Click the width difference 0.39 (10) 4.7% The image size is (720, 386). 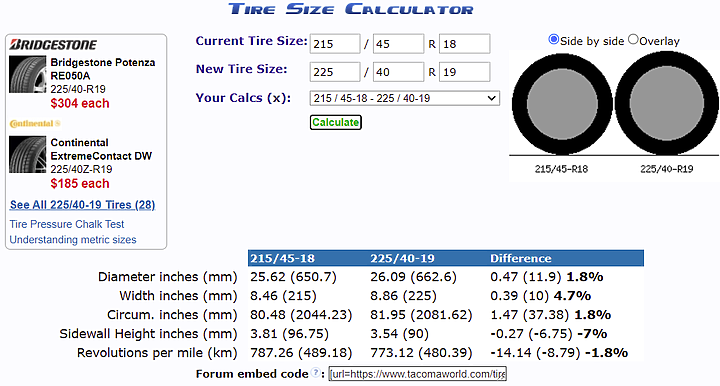pyautogui.click(x=540, y=296)
